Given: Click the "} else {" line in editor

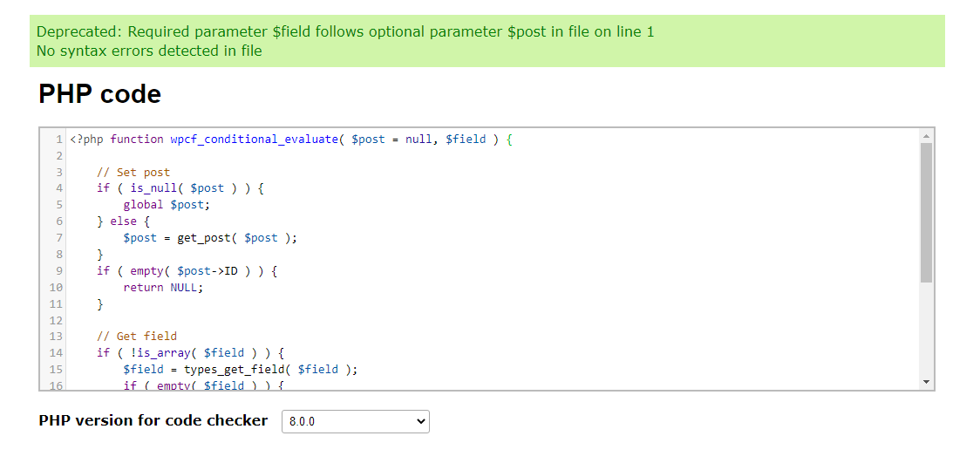Looking at the screenshot, I should (124, 221).
